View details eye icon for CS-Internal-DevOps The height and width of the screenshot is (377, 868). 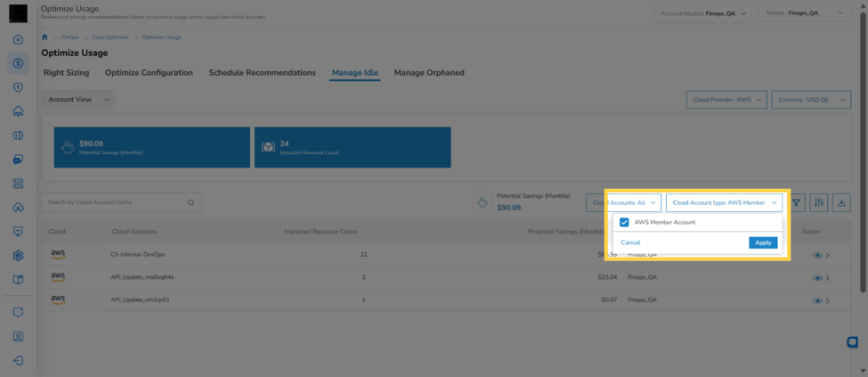pos(817,255)
